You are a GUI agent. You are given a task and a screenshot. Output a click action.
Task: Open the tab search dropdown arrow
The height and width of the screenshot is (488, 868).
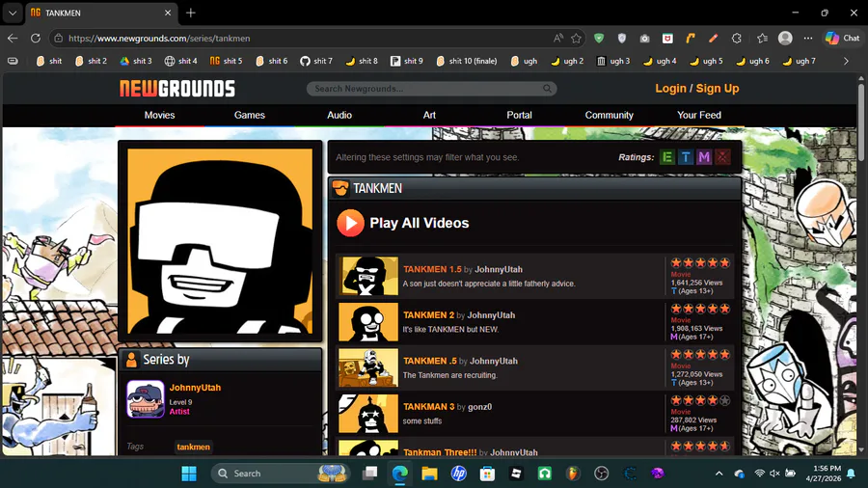pyautogui.click(x=13, y=13)
